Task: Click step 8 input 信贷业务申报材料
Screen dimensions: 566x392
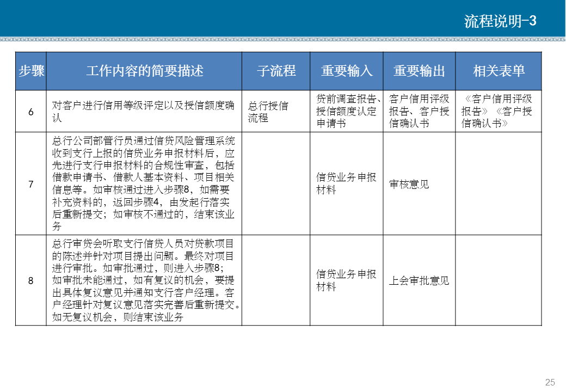Action: pos(346,280)
